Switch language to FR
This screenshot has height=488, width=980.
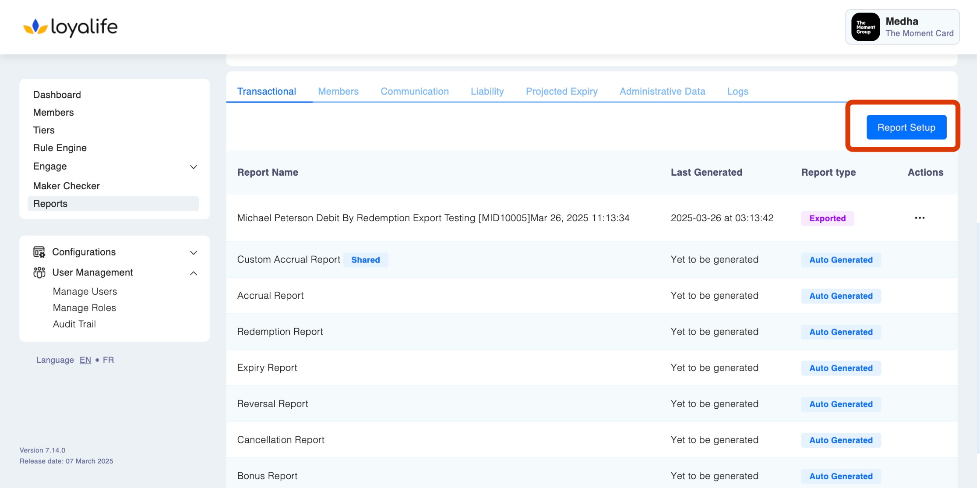tap(108, 360)
